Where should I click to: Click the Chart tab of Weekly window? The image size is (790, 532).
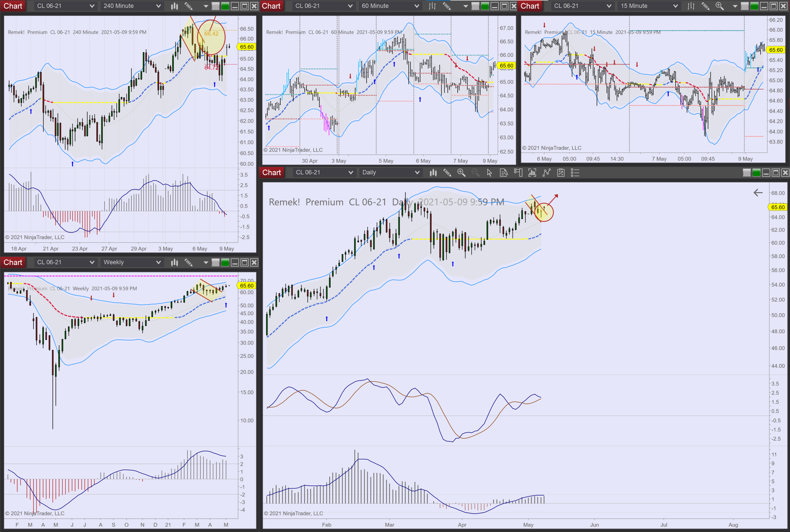(x=13, y=262)
